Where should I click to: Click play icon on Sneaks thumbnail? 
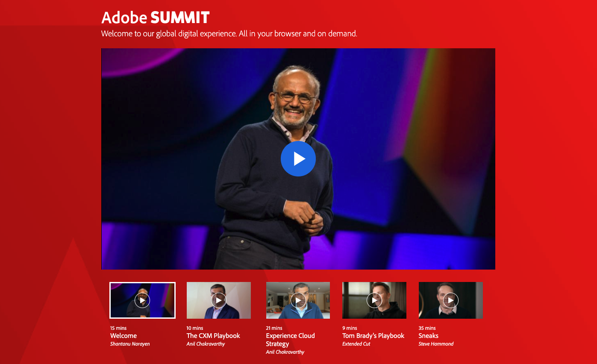450,300
